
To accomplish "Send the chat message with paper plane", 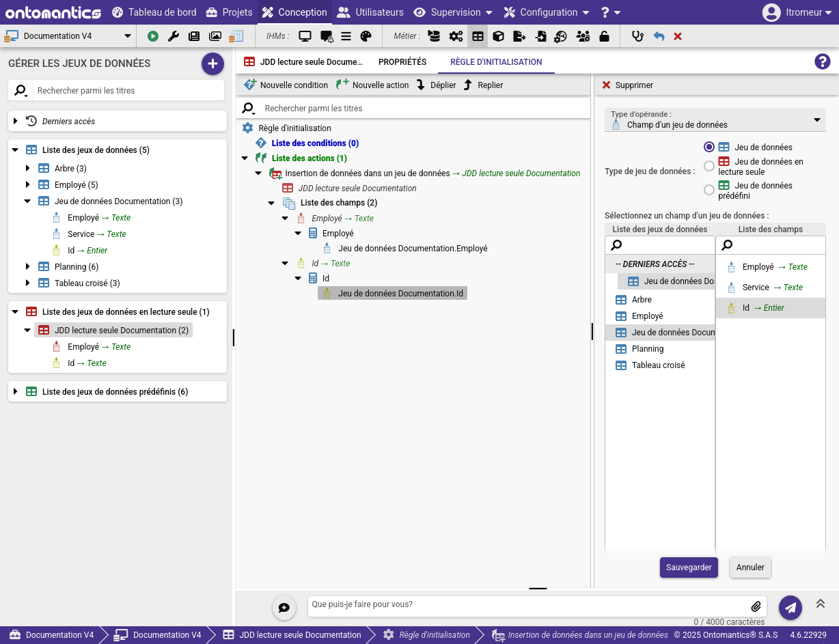I will (x=790, y=606).
